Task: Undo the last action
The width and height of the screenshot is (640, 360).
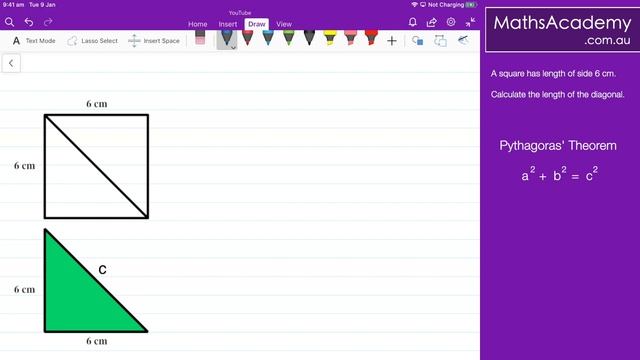Action: point(29,22)
